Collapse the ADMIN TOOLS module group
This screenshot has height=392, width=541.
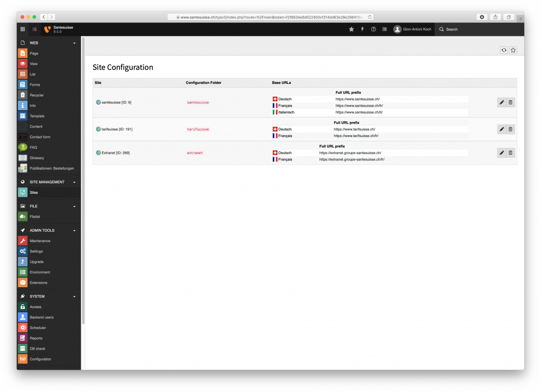74,230
